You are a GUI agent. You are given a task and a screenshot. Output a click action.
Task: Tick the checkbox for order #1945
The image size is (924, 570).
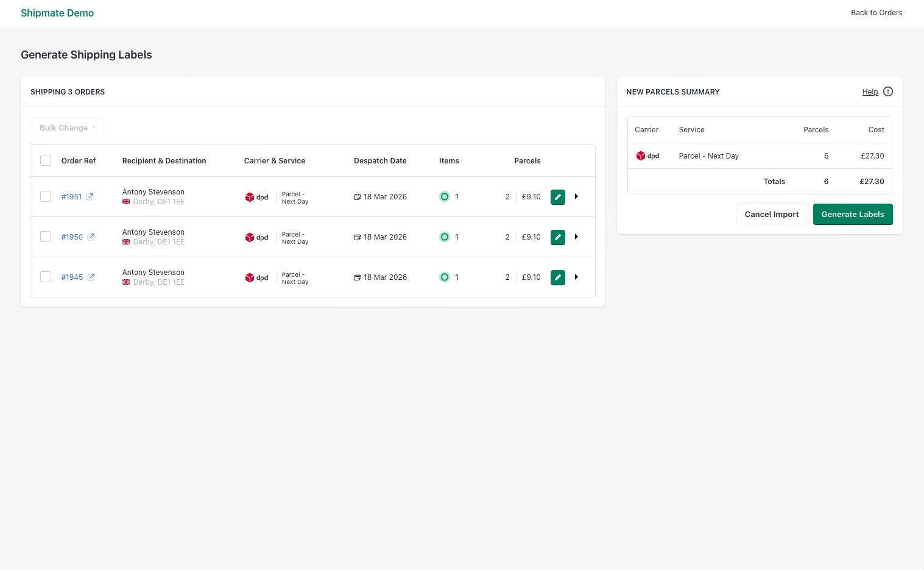coord(46,276)
